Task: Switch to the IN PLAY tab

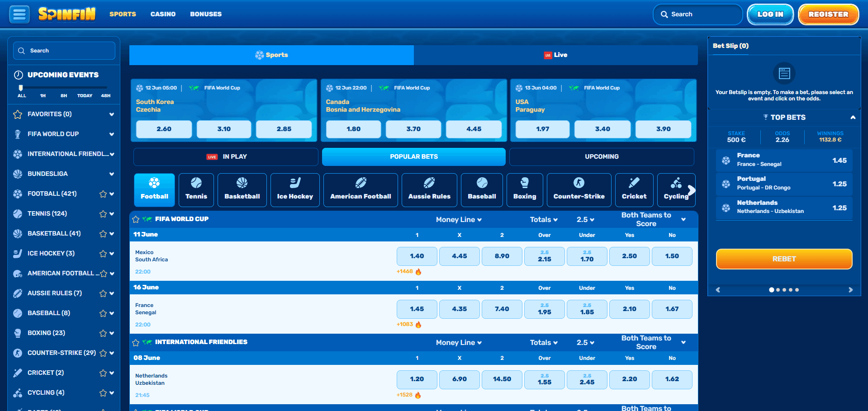Action: point(226,157)
